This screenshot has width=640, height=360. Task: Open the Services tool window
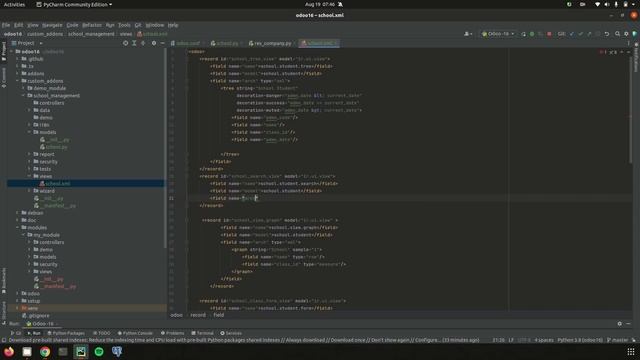[231, 333]
